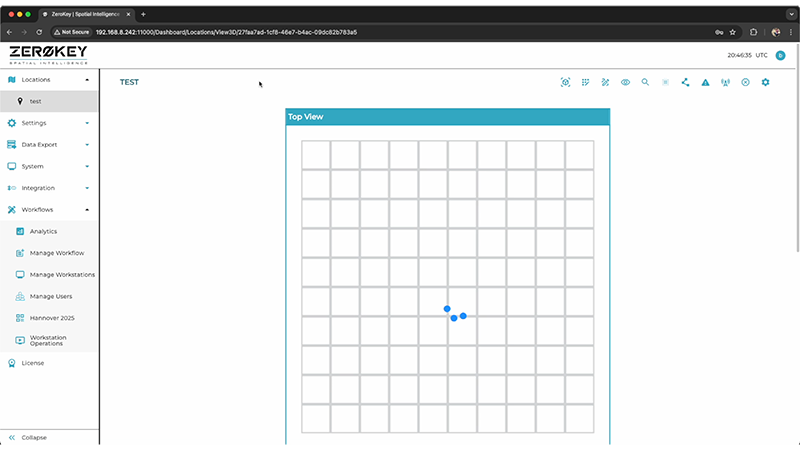Expand the Integration sidebar section
800x450 pixels.
pyautogui.click(x=48, y=188)
